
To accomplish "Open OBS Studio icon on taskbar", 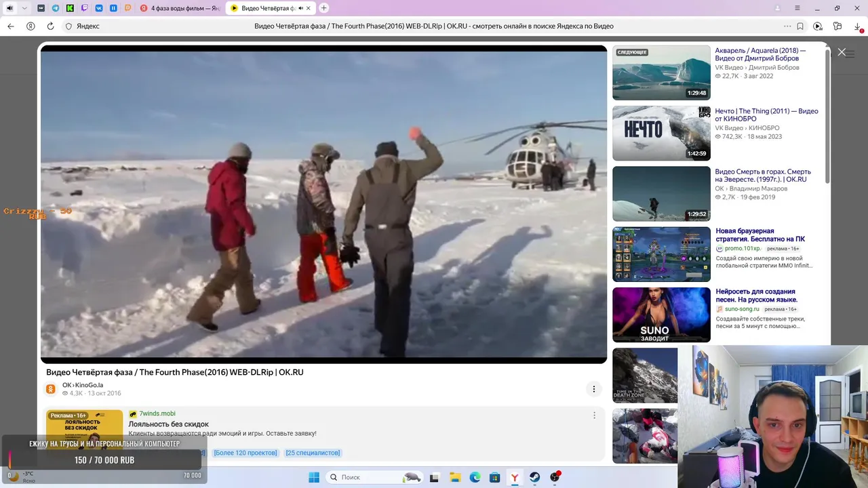I will point(555,477).
